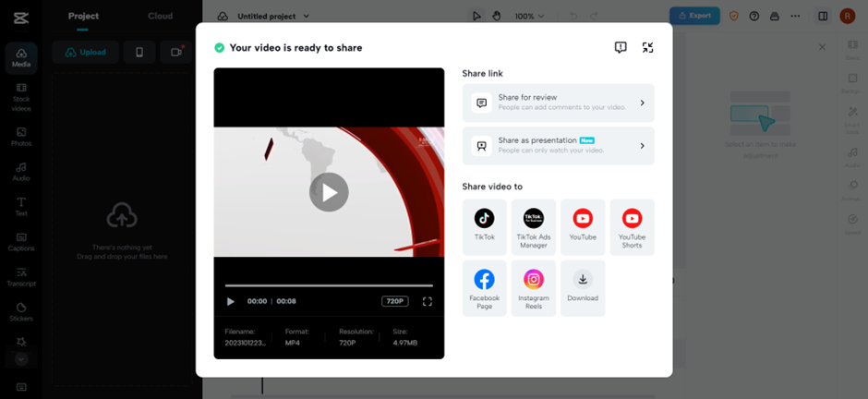The height and width of the screenshot is (399, 868).
Task: Open the more options ellipsis menu
Action: coord(795,16)
